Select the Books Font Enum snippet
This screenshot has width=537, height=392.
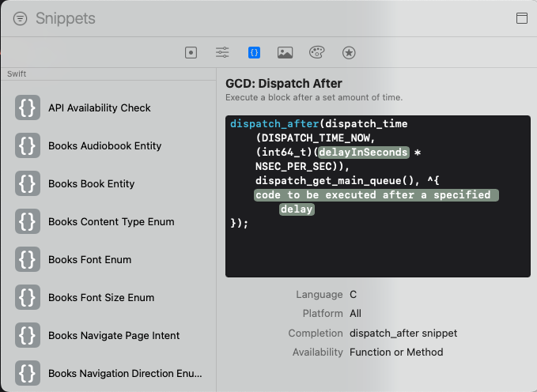108,259
